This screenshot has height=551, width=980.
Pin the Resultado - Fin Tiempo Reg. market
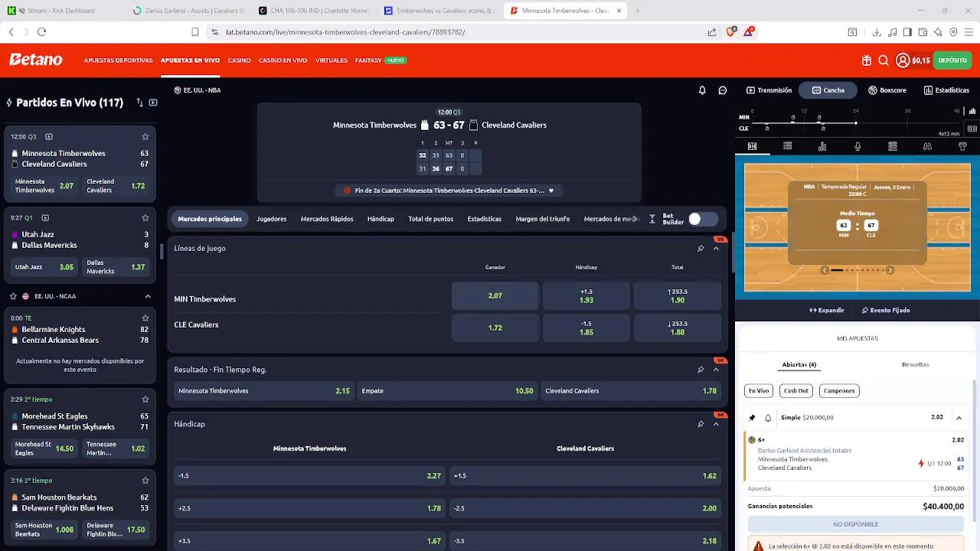coord(701,370)
